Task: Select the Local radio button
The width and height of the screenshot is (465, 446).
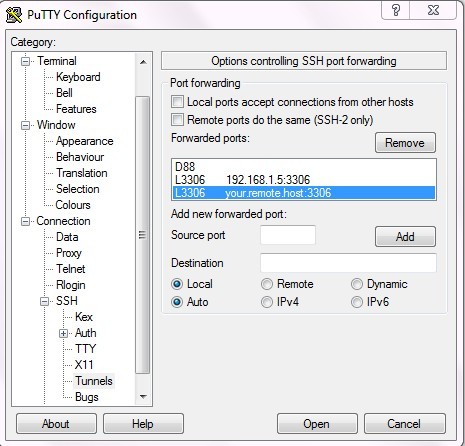Action: pyautogui.click(x=177, y=284)
